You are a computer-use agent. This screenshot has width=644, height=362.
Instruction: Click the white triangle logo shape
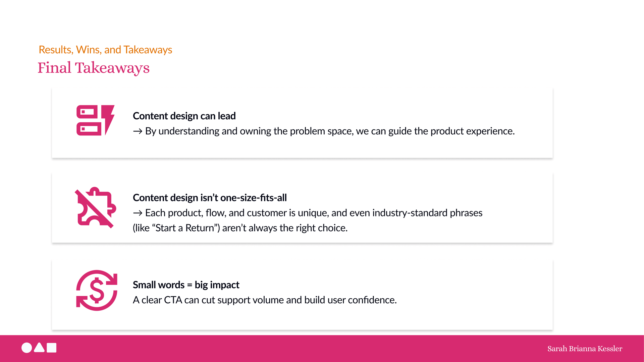point(39,348)
